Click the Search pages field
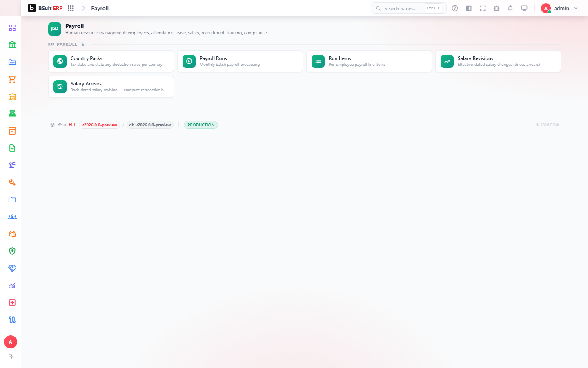Image resolution: width=588 pixels, height=368 pixels. click(408, 8)
